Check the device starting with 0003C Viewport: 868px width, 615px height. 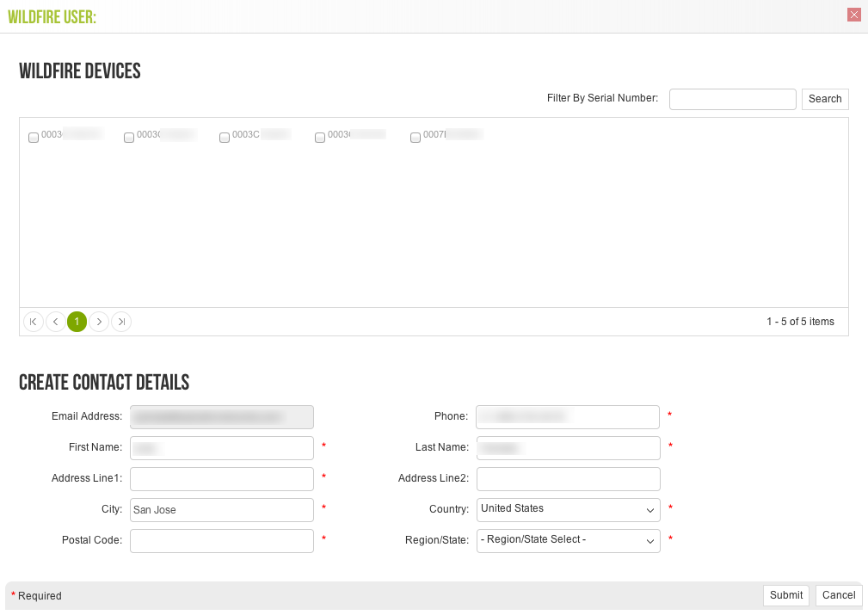[x=225, y=138]
